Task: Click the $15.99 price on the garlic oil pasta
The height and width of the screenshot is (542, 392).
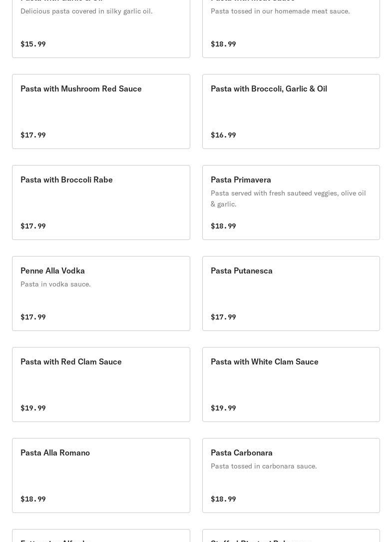Action: pos(33,44)
